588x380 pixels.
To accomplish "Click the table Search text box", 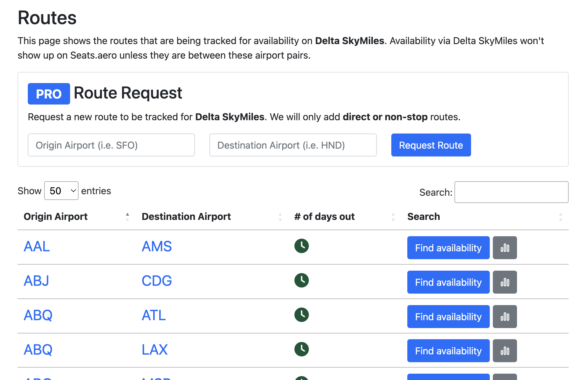I will (511, 192).
